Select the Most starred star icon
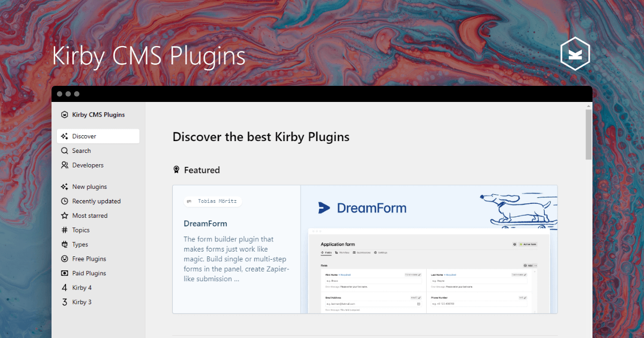Image resolution: width=644 pixels, height=338 pixels. click(65, 215)
